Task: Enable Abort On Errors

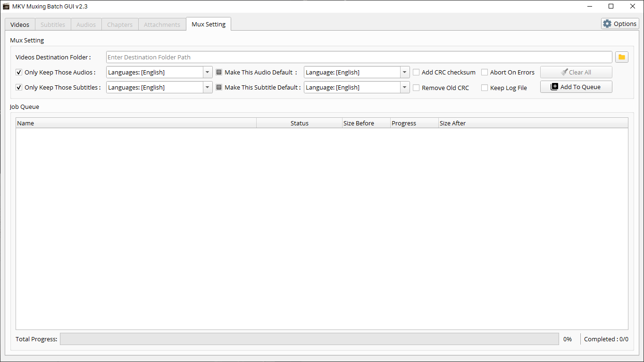Action: [484, 72]
